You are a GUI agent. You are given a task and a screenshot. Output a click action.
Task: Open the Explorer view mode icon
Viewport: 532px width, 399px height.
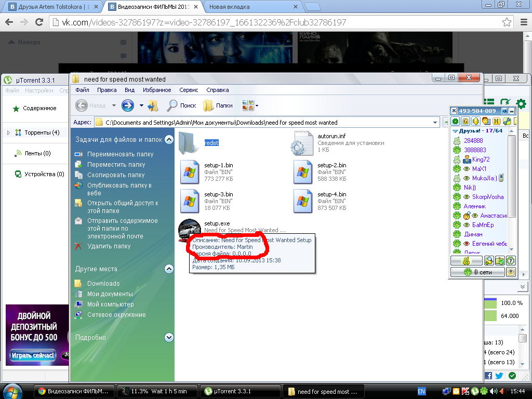(x=248, y=105)
